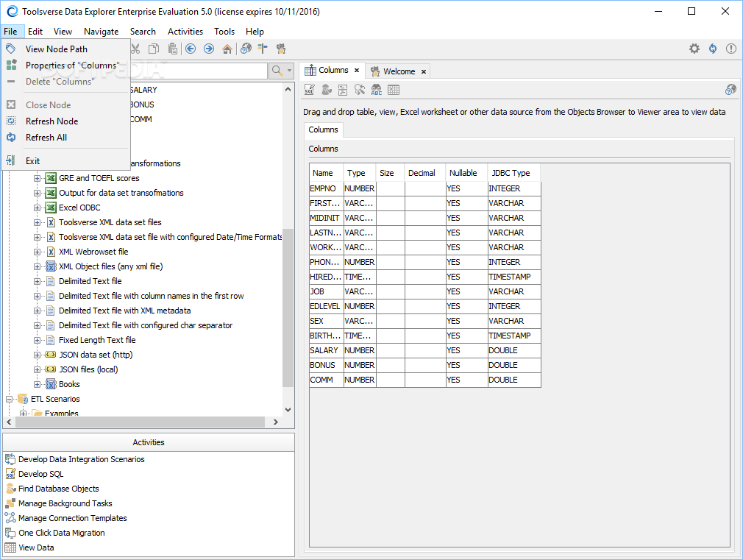Click the data grid icon in the Columns toolbar

(x=394, y=90)
